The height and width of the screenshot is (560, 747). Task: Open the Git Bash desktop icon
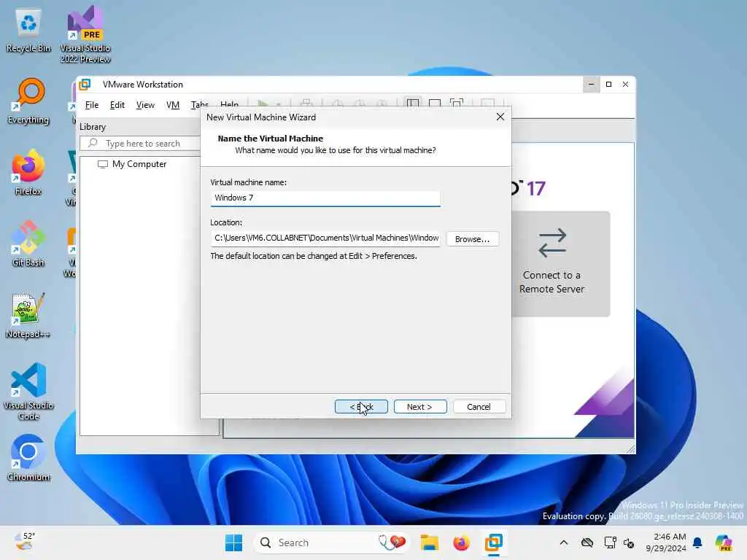click(x=28, y=244)
